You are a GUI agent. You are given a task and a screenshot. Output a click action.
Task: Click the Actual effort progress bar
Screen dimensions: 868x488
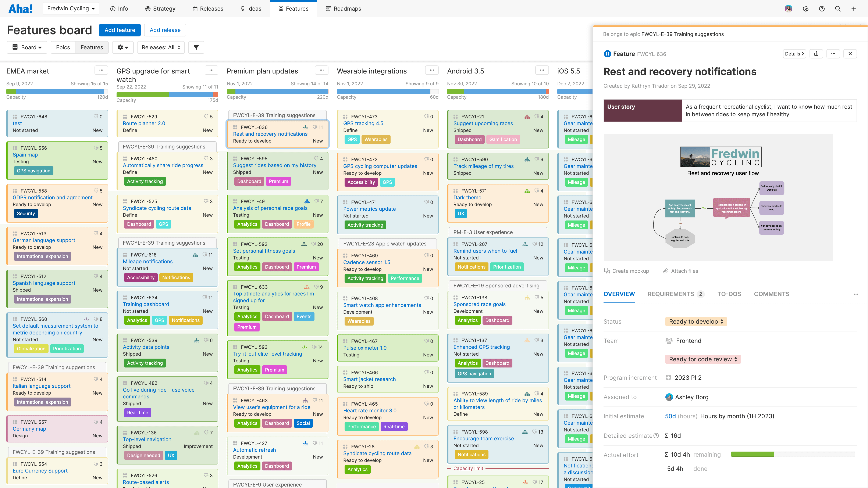793,455
